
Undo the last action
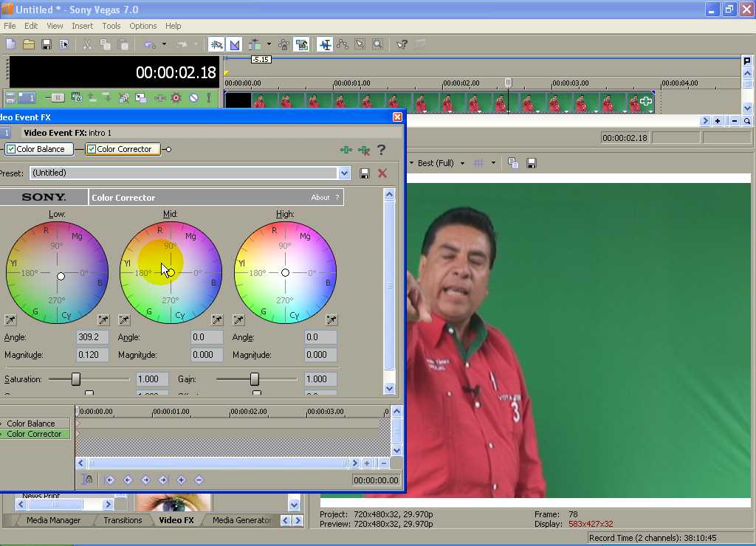(x=150, y=45)
